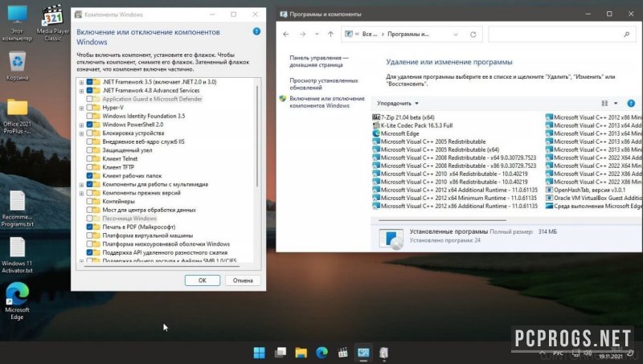
Task: Expand .NET Framework 4.8 Advanced Services node
Action: tap(81, 91)
